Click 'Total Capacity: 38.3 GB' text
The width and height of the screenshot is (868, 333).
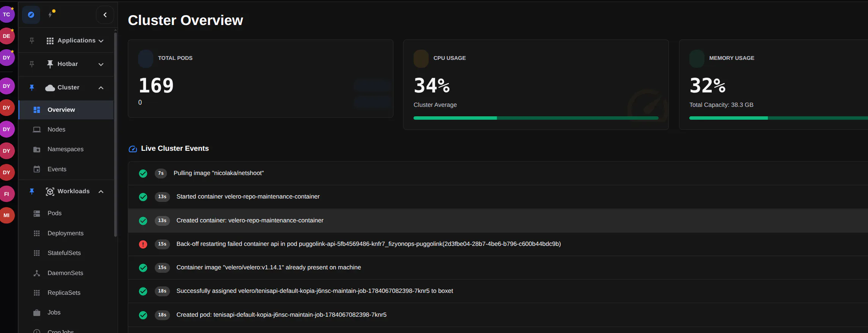coord(721,105)
